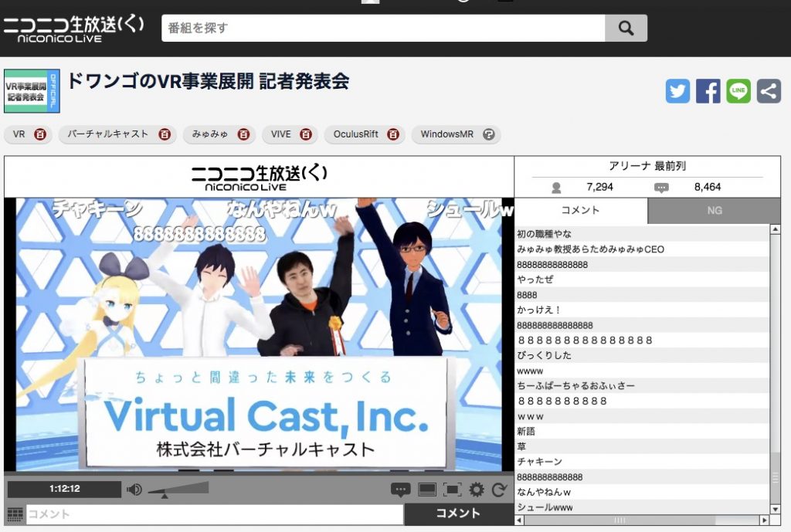The height and width of the screenshot is (532, 791).
Task: Share the broadcast on Twitter
Action: 677,91
